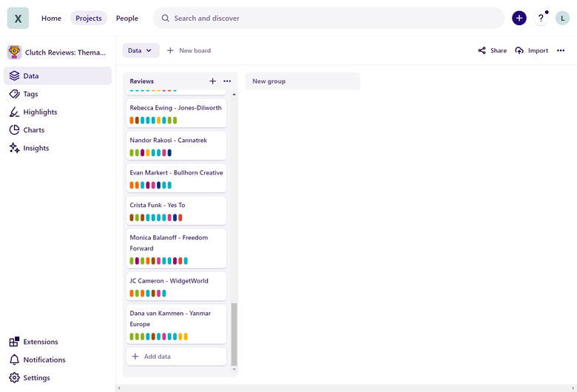Open Crista Funk - Yes To card
Screen dimensions: 577x392
[x=176, y=211]
